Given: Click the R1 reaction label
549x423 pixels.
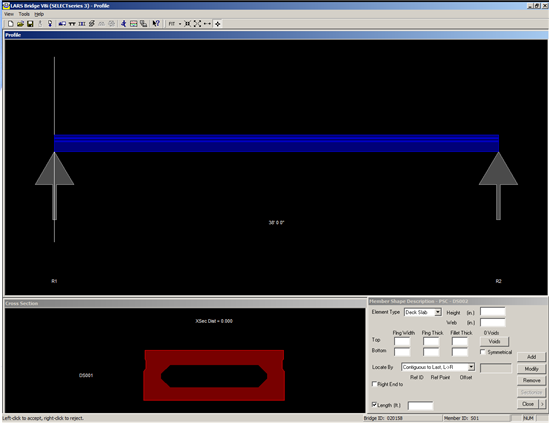Looking at the screenshot, I should [54, 281].
